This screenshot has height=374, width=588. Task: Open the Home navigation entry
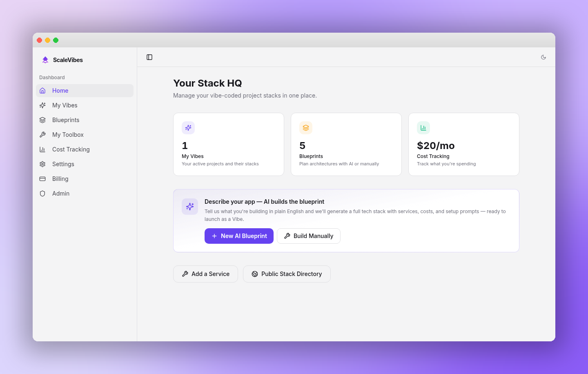coord(60,90)
